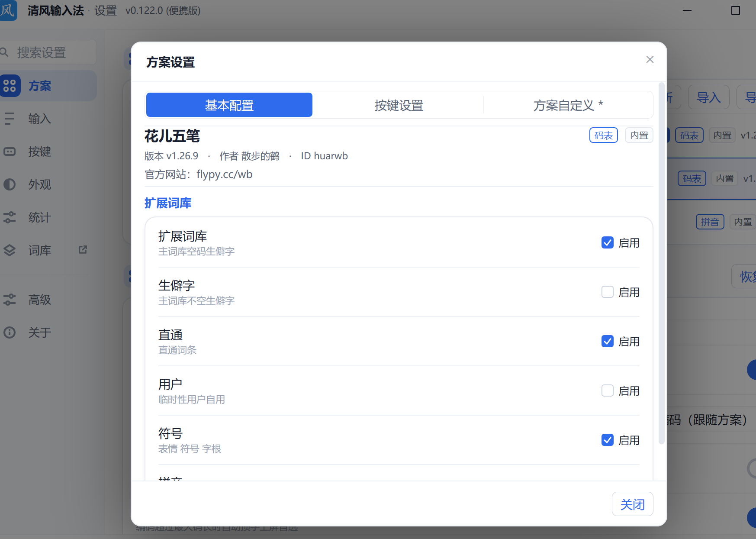Click the blue 扩展词库 section heading
Screen dimensions: 756x539
pyautogui.click(x=168, y=203)
